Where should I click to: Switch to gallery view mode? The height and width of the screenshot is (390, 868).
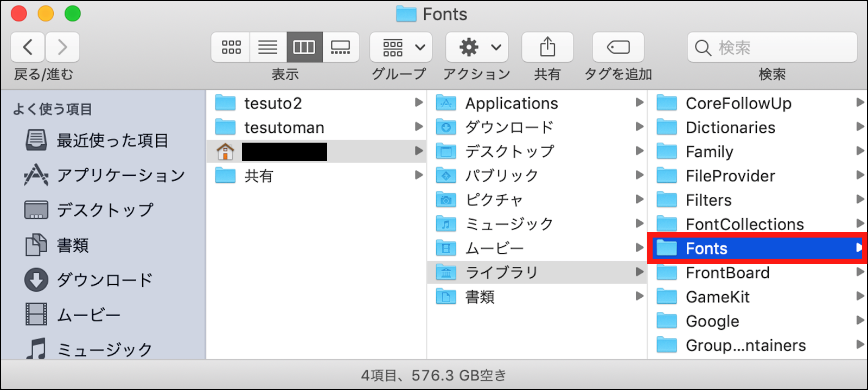pos(341,47)
